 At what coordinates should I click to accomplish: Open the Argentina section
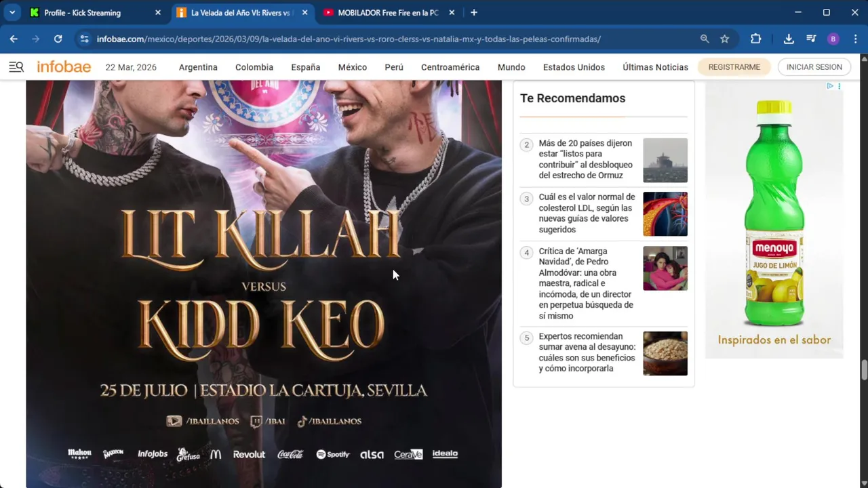point(198,67)
